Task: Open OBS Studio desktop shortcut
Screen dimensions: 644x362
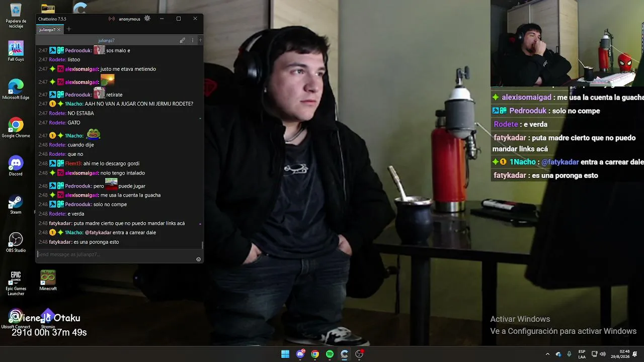Action: 16,242
